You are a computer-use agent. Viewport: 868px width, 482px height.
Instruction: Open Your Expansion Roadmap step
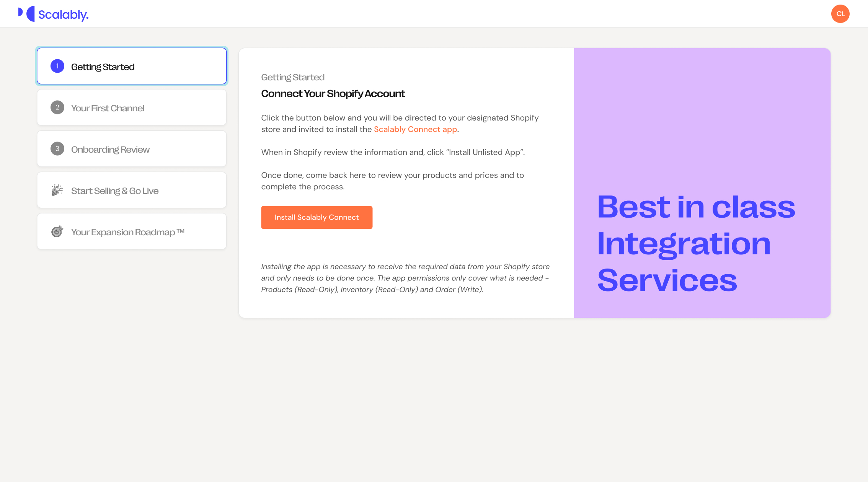[x=132, y=231]
